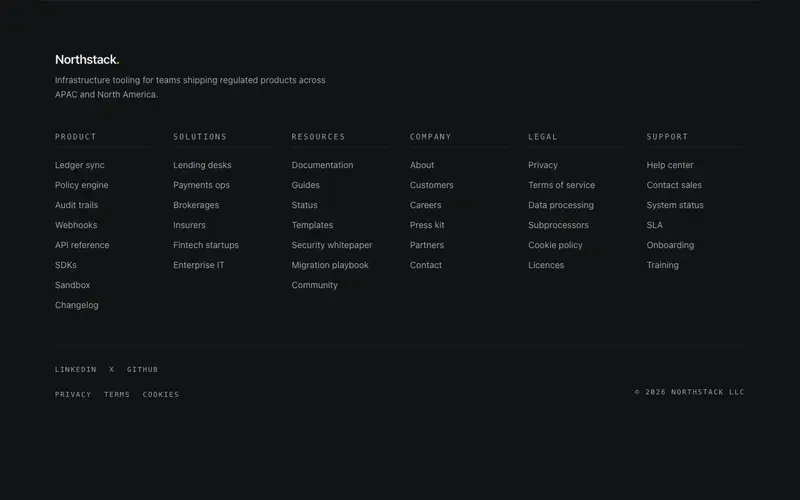Go to the Careers page
This screenshot has height=500, width=800.
426,205
